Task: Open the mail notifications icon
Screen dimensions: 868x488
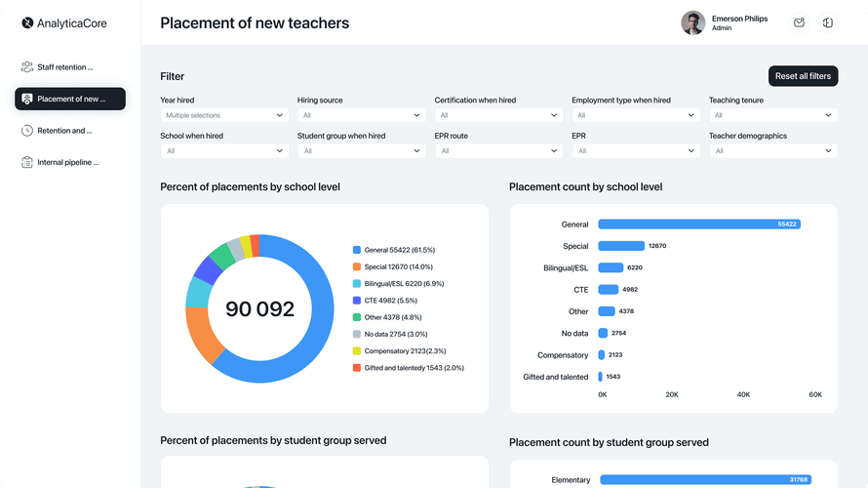Action: pos(799,22)
